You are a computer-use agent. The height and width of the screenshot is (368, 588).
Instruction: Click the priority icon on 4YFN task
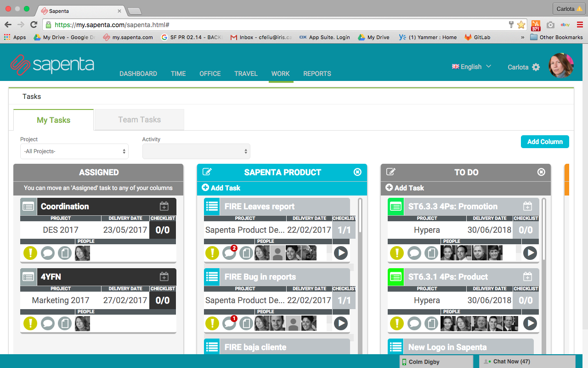click(30, 323)
